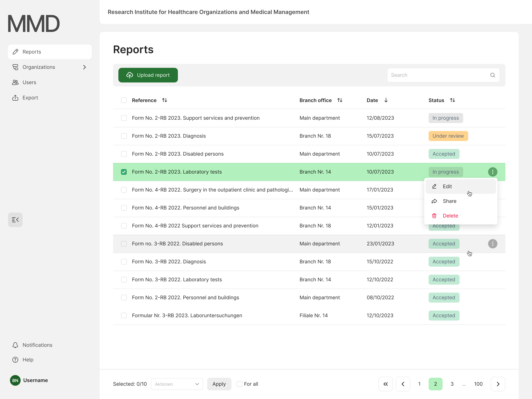Uncheck the Laboratory tests 2023 row checkbox

pos(124,172)
